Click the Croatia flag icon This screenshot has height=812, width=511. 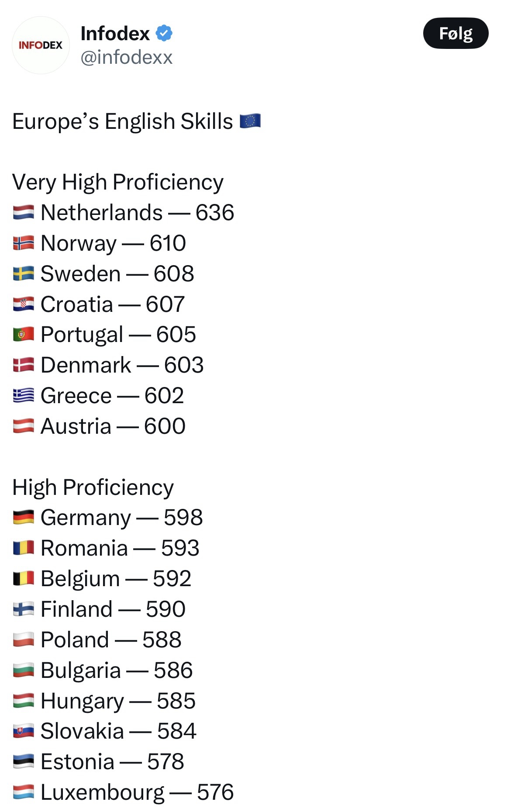tap(24, 304)
